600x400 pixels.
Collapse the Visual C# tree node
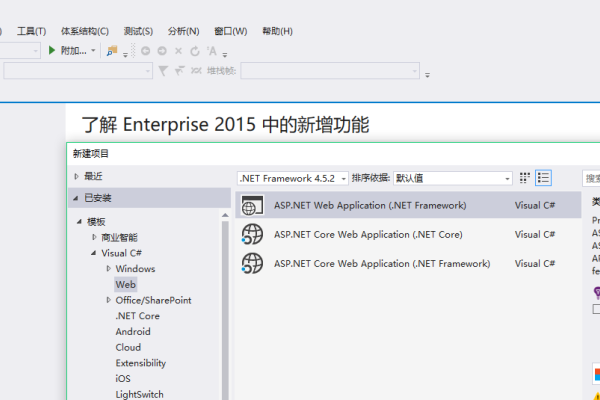coord(93,254)
